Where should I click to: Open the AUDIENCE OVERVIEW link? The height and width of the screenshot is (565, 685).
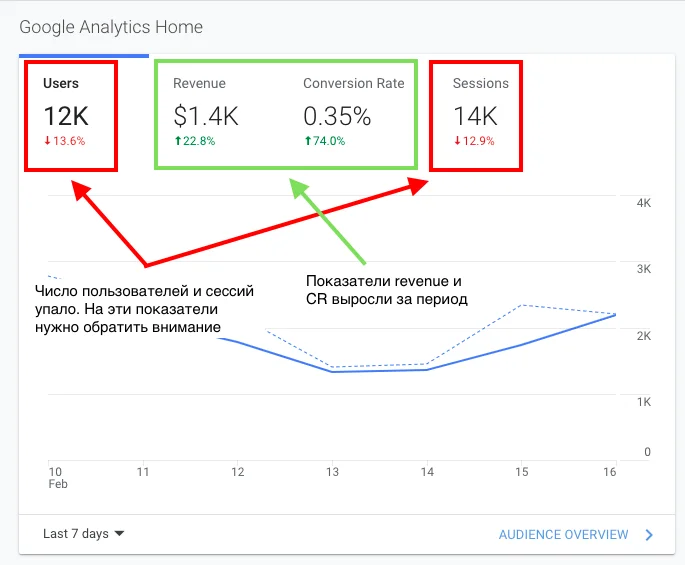(563, 535)
